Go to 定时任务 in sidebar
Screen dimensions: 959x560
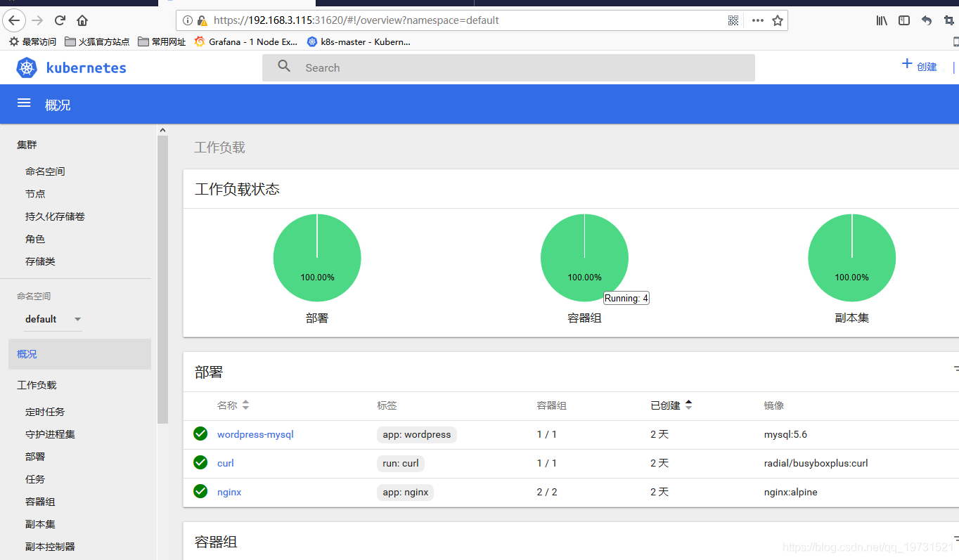(x=45, y=412)
